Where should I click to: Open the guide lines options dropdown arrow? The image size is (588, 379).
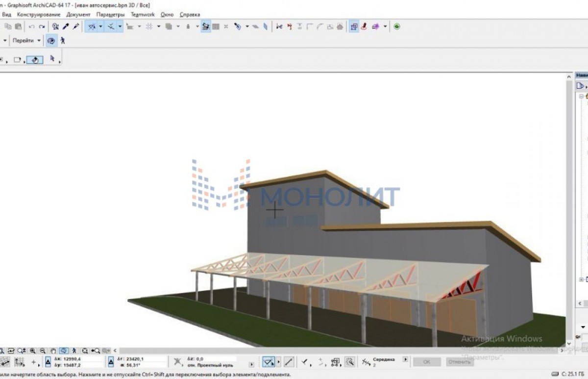tap(100, 26)
